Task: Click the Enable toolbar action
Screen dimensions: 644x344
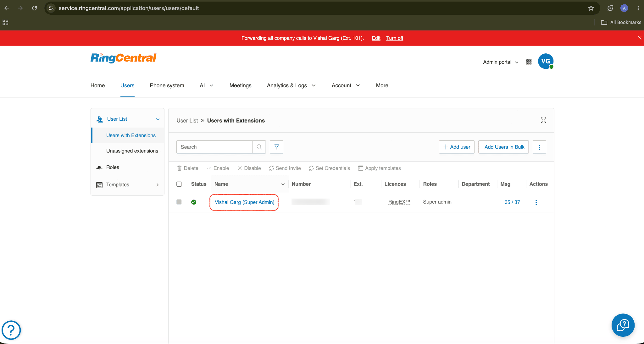Action: click(x=218, y=168)
